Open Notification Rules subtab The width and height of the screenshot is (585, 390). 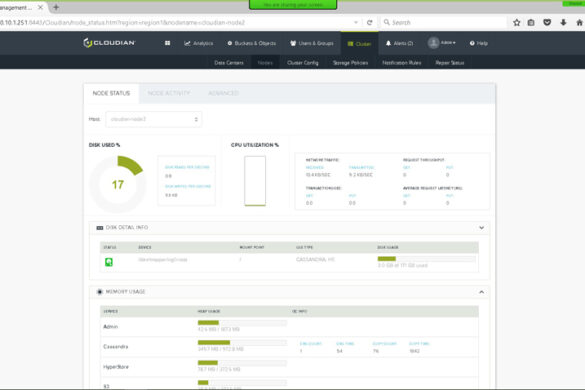(x=402, y=63)
